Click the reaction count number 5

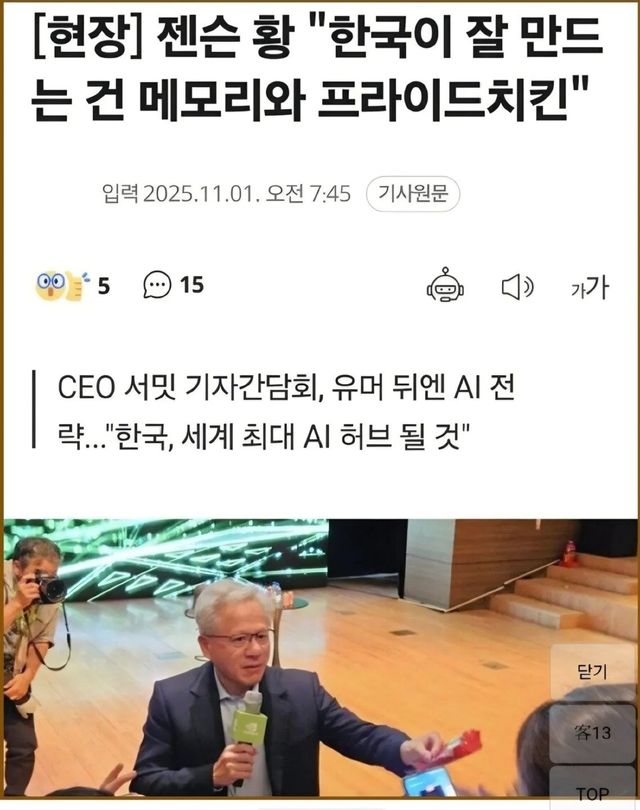[104, 286]
